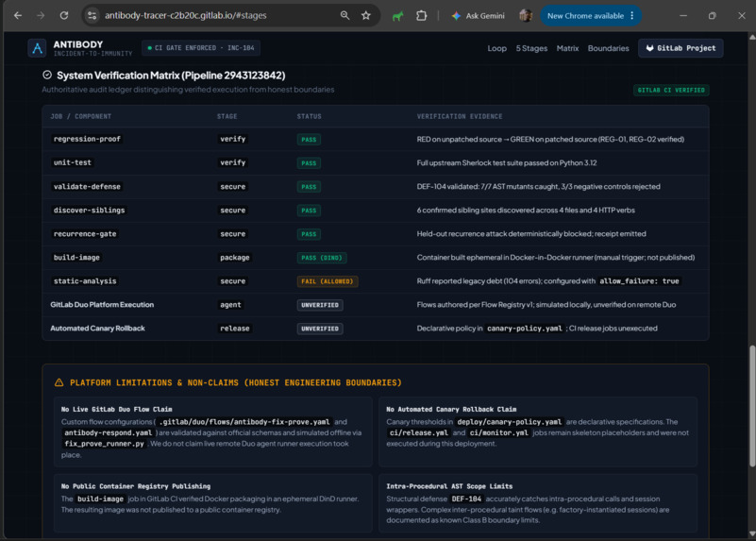
Task: Open the green animal extension icon
Action: coord(397,16)
